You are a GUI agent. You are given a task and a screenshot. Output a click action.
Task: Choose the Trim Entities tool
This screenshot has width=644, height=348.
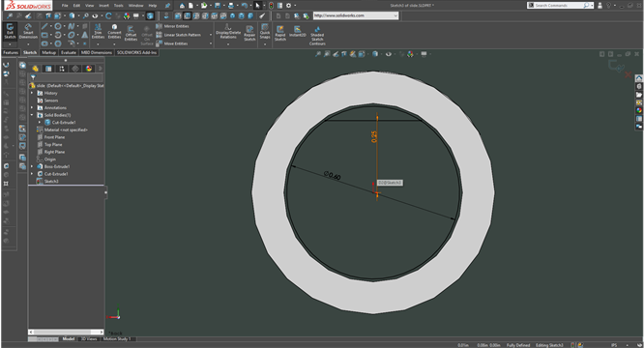[x=98, y=32]
